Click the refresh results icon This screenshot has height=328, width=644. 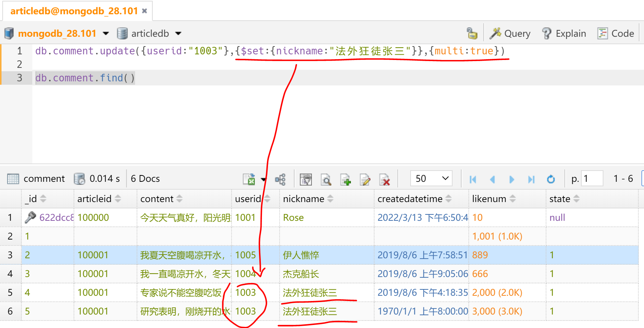click(x=551, y=179)
